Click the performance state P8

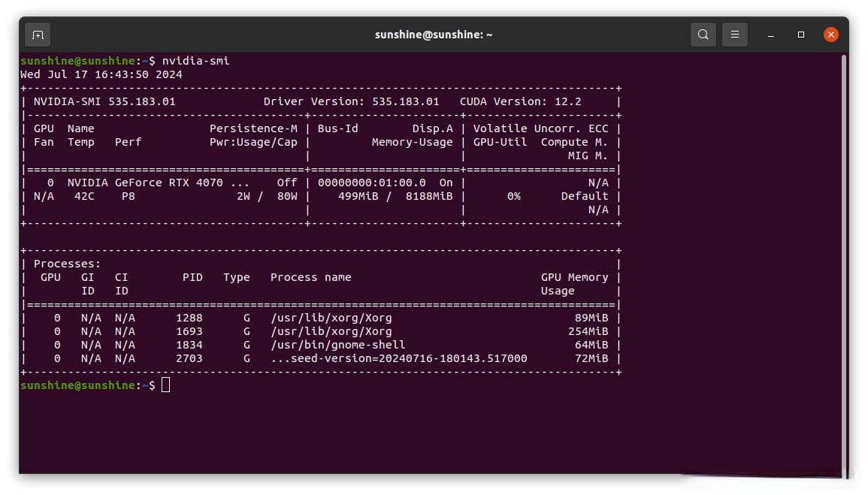(x=129, y=196)
